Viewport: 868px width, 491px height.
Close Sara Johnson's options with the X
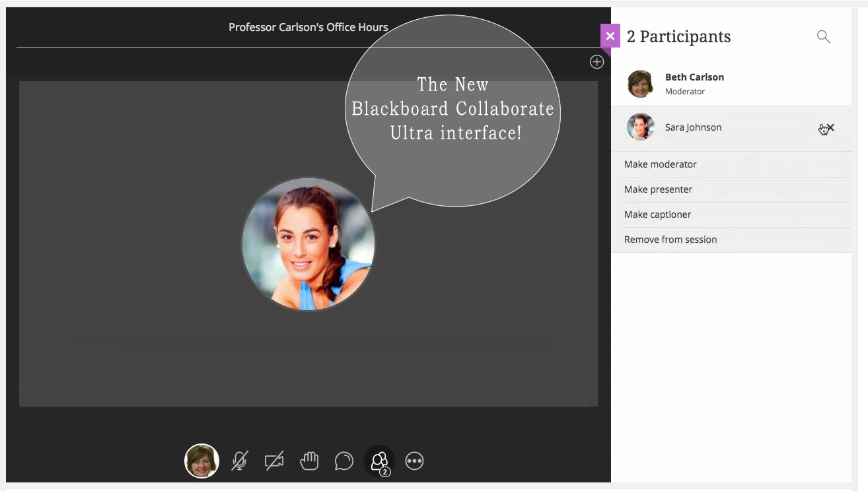click(830, 128)
